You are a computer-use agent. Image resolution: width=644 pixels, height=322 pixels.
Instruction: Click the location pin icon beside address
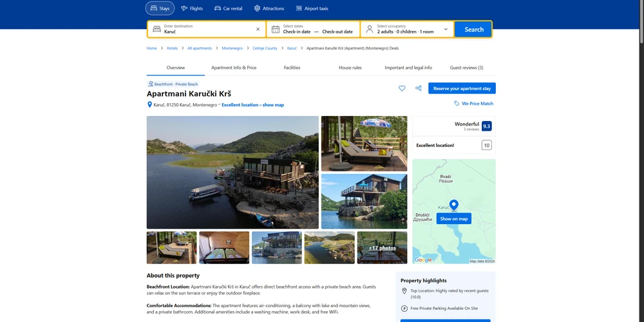coord(149,105)
